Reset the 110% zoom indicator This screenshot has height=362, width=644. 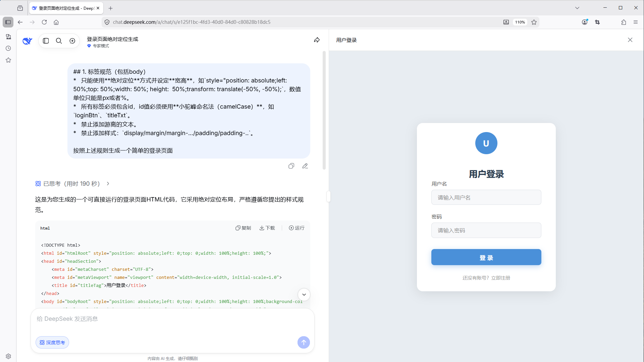520,22
